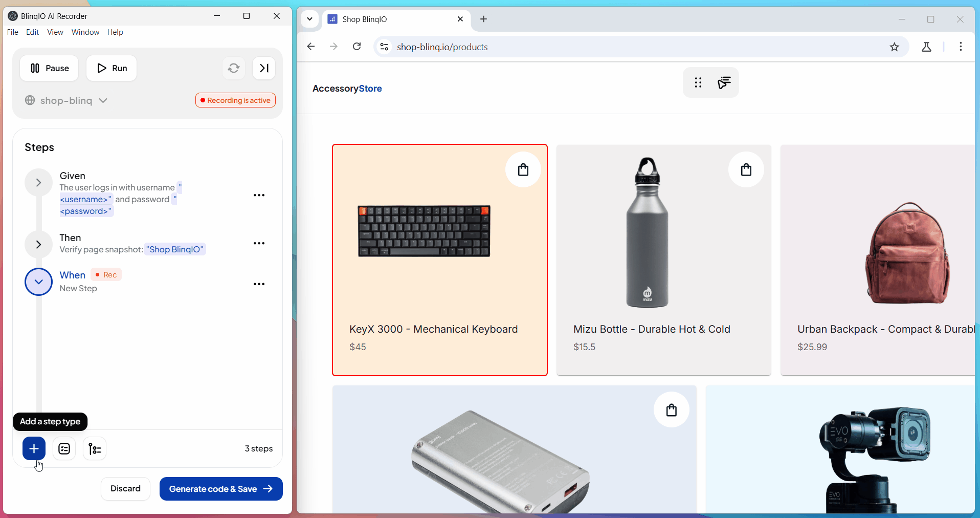Open the Window menu
Viewport: 980px width, 518px height.
[85, 32]
